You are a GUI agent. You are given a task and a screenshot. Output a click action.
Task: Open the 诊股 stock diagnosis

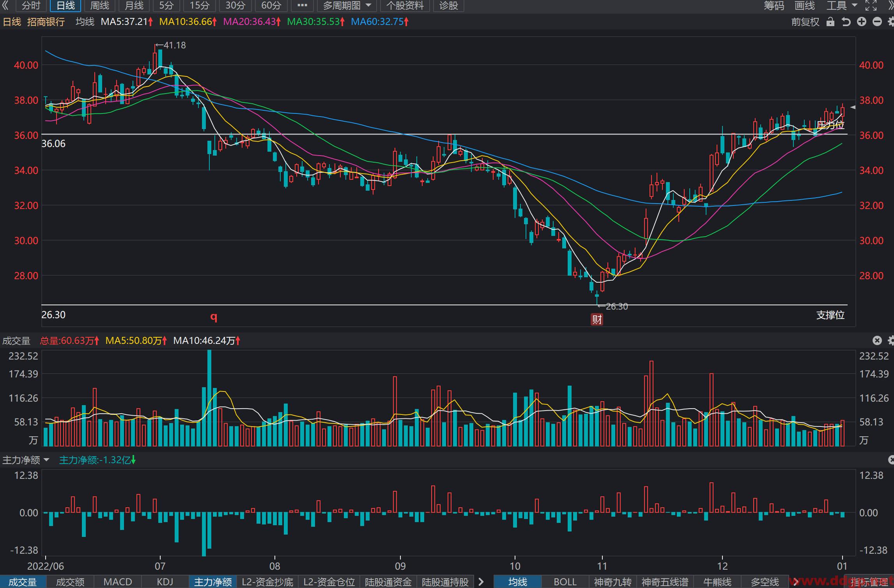pyautogui.click(x=448, y=5)
